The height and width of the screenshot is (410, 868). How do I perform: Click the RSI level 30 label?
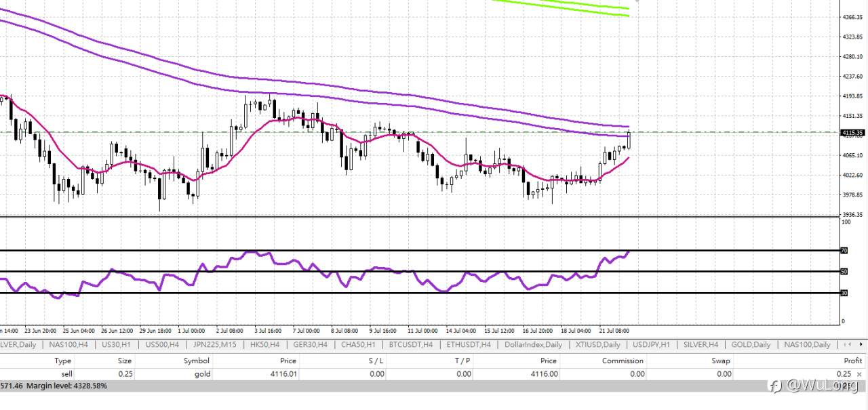click(x=844, y=293)
